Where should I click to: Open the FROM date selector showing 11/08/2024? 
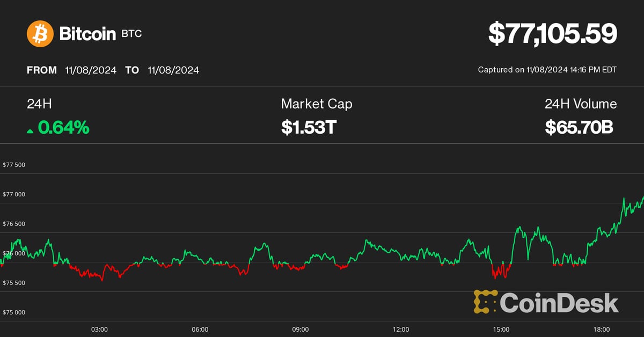coord(90,70)
